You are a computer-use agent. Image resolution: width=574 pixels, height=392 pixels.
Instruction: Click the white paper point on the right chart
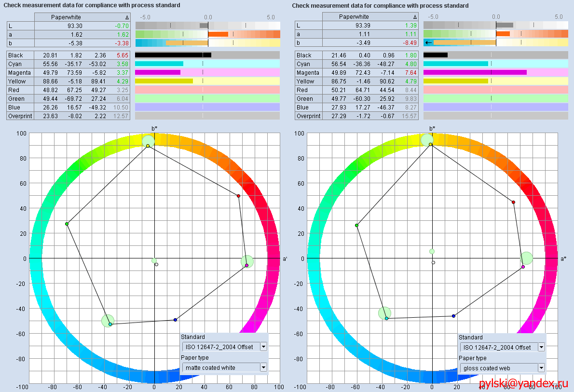coord(433,262)
